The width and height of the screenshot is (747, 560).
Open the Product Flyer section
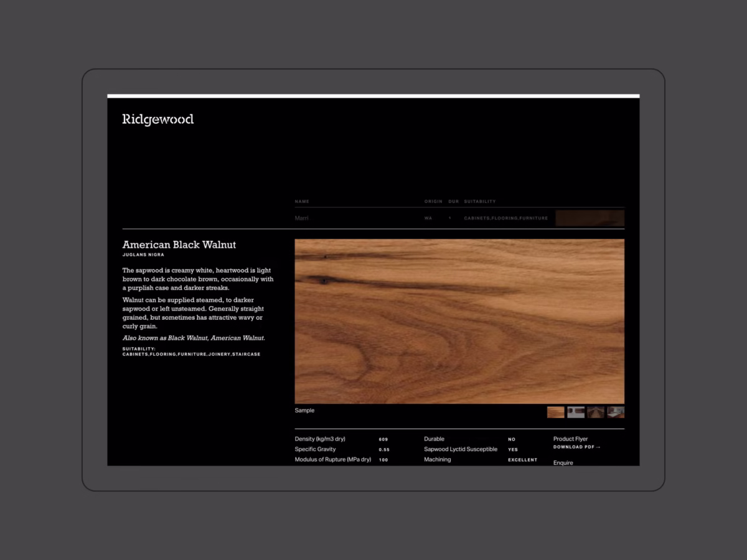[x=570, y=438]
